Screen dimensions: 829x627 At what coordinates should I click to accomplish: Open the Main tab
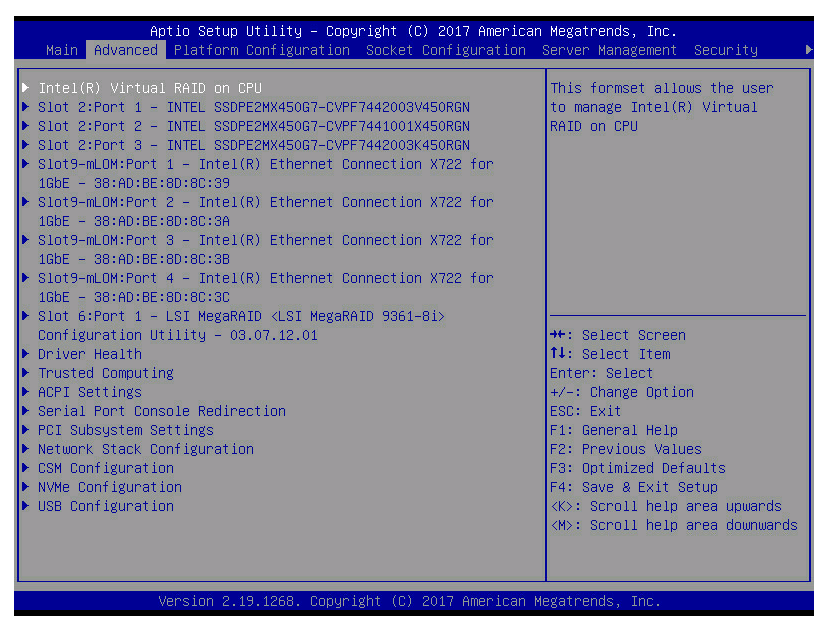pos(62,50)
